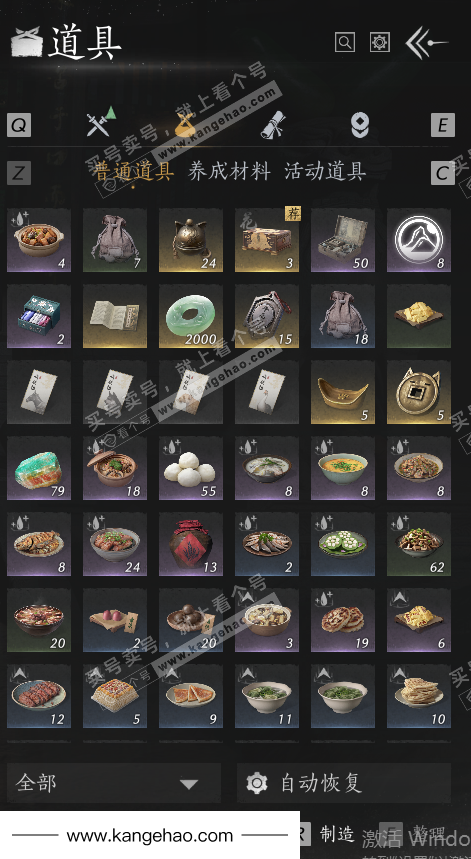Select the stacked gems category icon
Image resolution: width=471 pixels, height=859 pixels.
tap(359, 125)
